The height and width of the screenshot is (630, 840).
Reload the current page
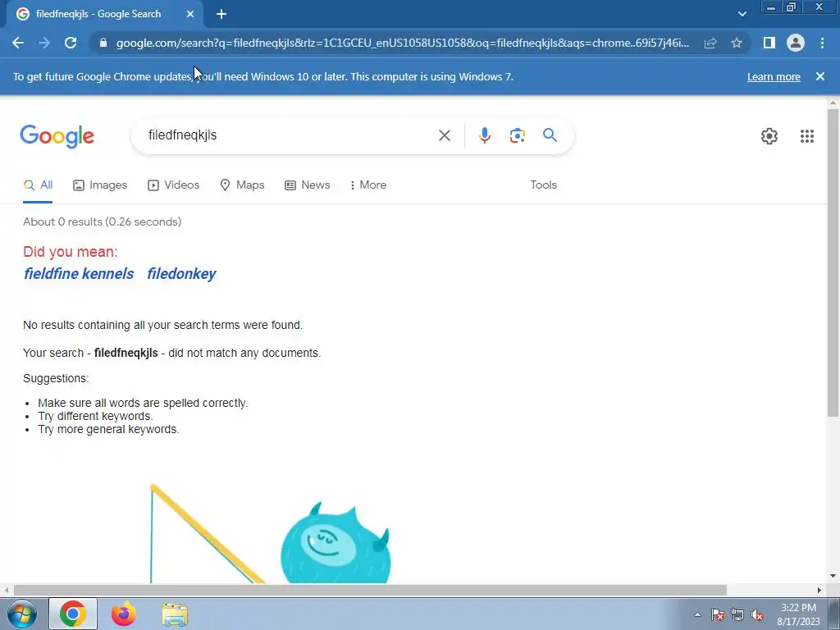click(71, 43)
